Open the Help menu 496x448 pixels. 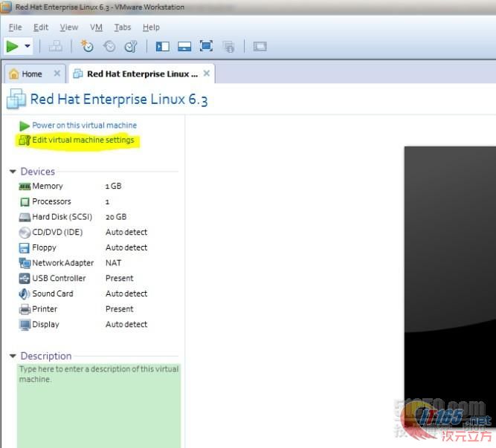(x=151, y=27)
